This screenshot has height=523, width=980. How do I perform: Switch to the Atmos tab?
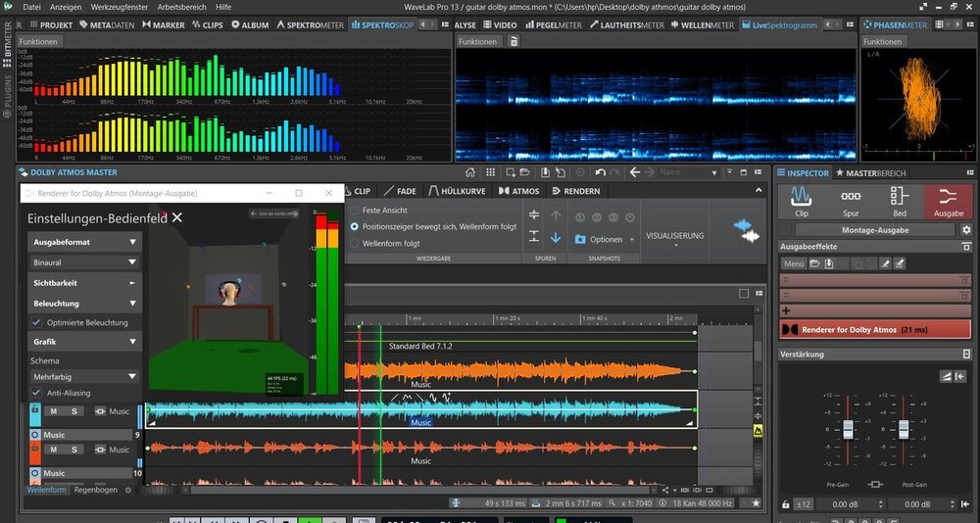click(x=518, y=191)
